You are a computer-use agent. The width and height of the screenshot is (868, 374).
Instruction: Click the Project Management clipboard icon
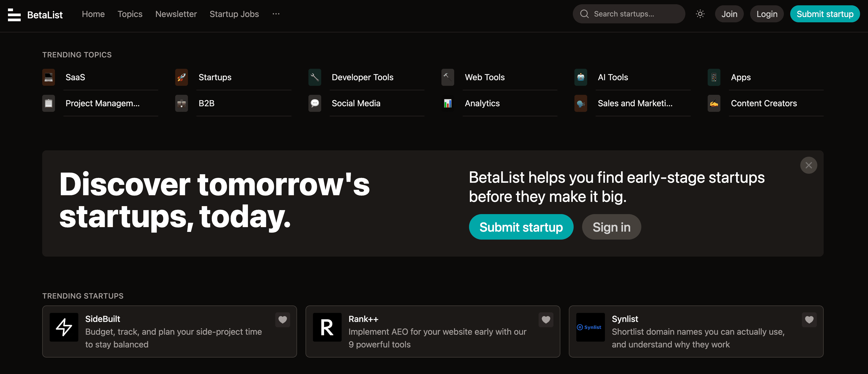point(49,103)
